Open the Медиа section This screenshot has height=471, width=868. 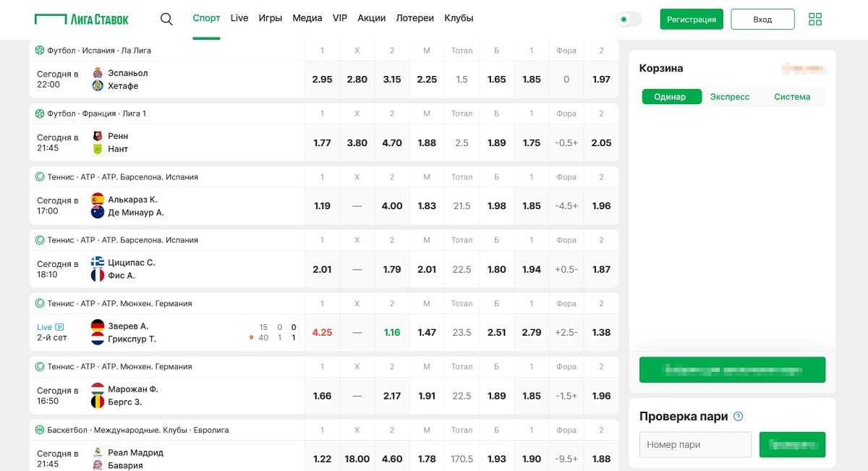[x=307, y=18]
